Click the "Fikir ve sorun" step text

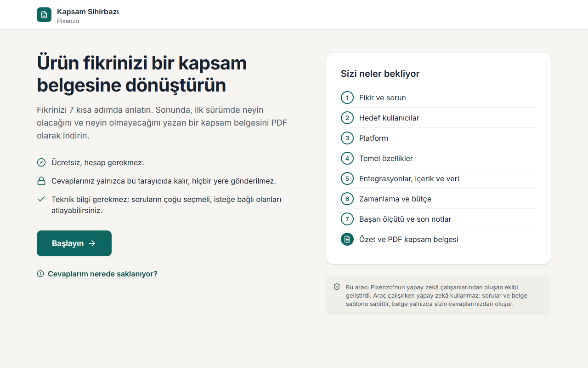tap(383, 98)
